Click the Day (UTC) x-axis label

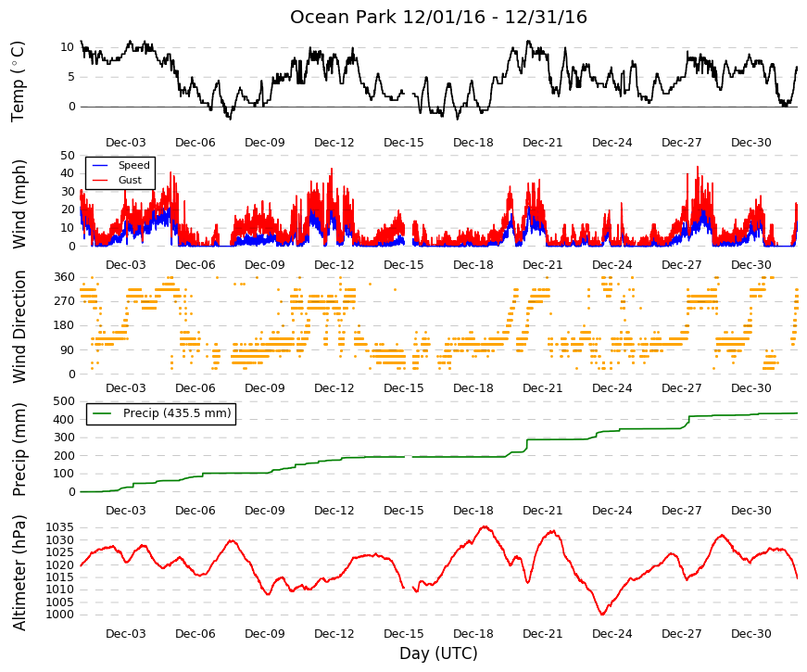tap(438, 653)
